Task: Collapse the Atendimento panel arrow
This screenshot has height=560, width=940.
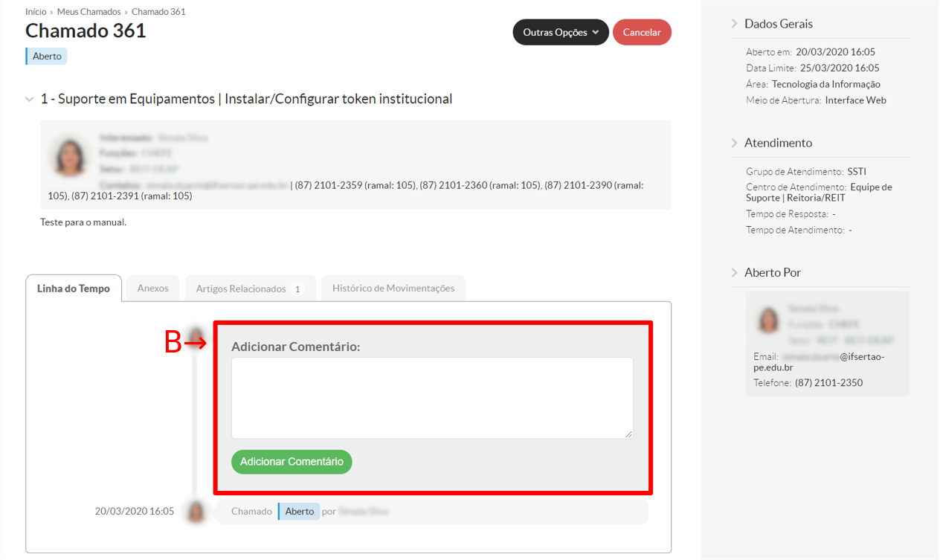Action: coord(735,143)
